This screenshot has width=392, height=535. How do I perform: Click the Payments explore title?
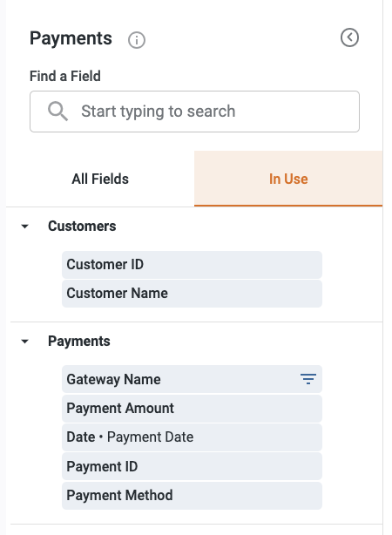coord(71,38)
